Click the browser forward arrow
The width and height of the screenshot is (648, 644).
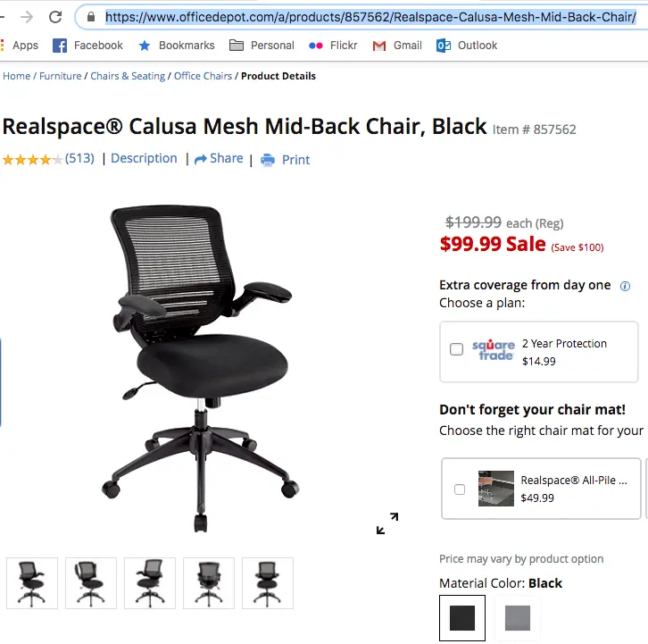pos(27,17)
